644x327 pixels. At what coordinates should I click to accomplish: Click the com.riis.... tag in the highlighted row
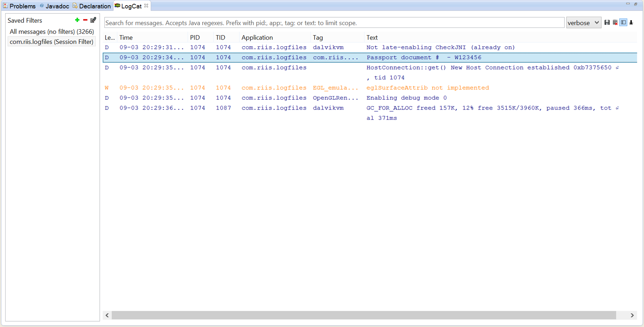(335, 58)
